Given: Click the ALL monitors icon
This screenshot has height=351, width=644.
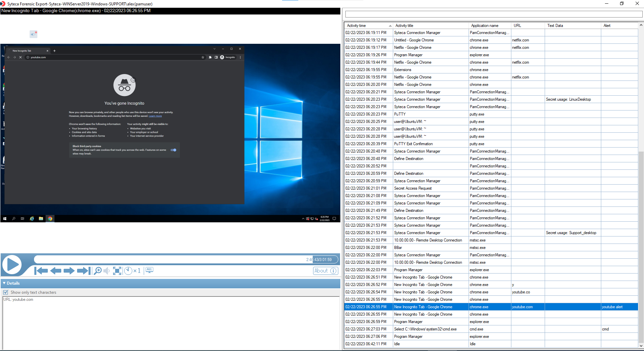Looking at the screenshot, I should coord(149,270).
